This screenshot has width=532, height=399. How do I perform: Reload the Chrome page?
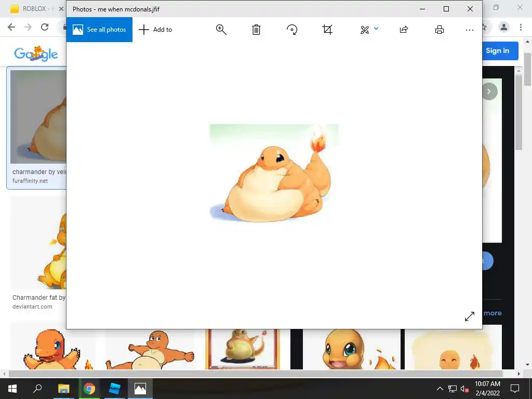pyautogui.click(x=45, y=27)
